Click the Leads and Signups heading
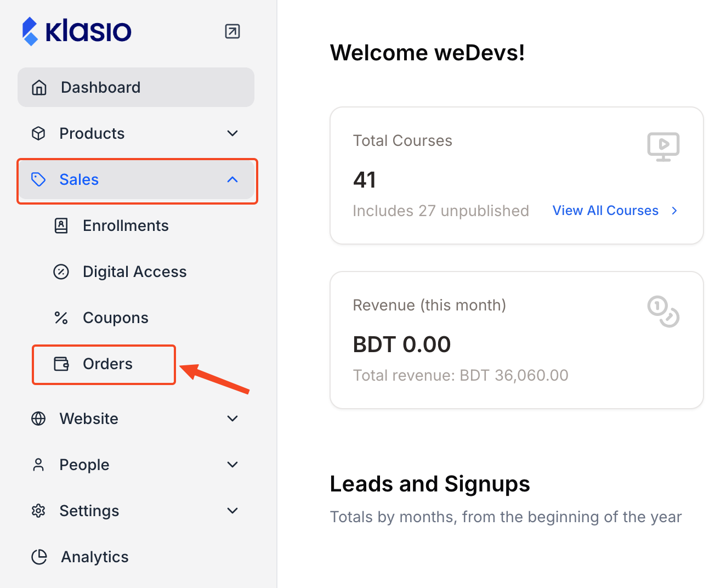This screenshot has width=715, height=588. (x=430, y=484)
